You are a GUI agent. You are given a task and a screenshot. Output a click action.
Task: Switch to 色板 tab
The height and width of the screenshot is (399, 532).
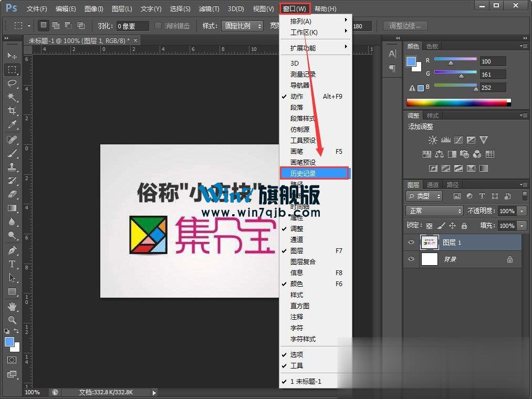(x=432, y=46)
